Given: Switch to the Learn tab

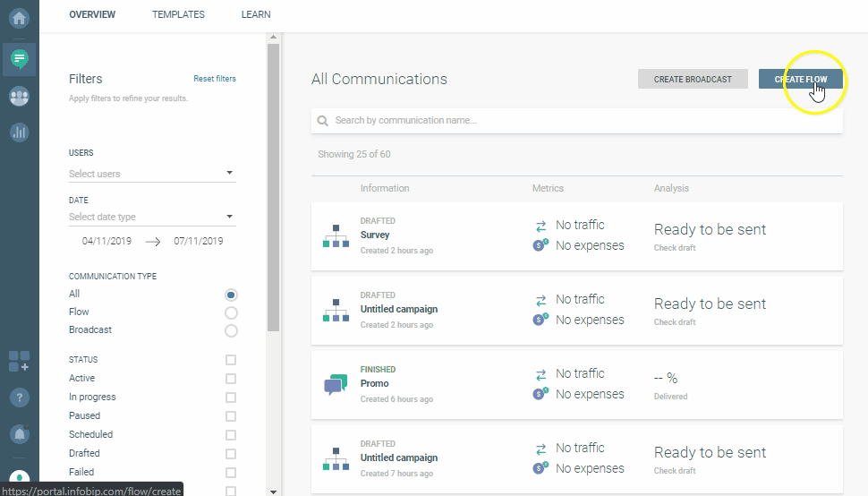Looking at the screenshot, I should point(256,14).
